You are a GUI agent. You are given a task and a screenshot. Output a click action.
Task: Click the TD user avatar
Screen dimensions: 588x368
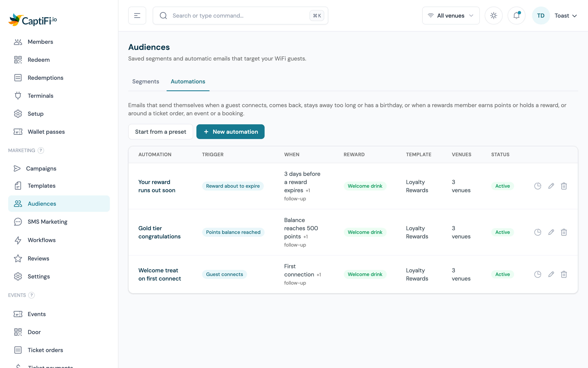pyautogui.click(x=541, y=16)
